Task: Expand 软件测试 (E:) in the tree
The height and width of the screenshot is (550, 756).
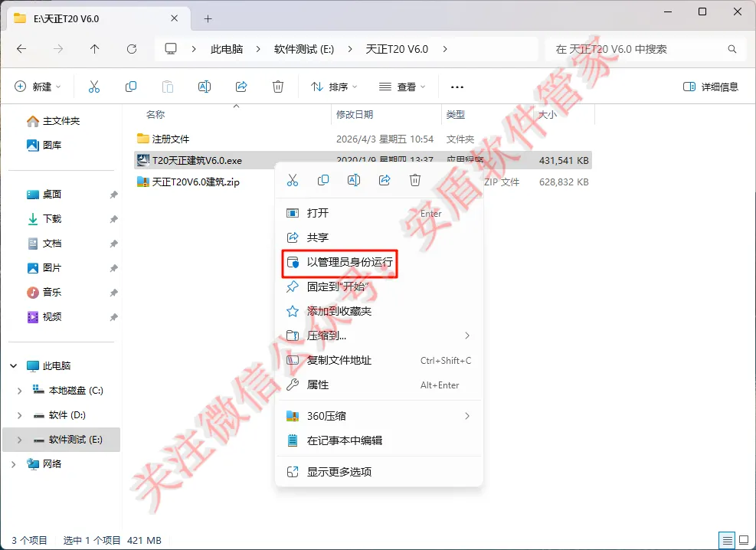Action: click(19, 440)
